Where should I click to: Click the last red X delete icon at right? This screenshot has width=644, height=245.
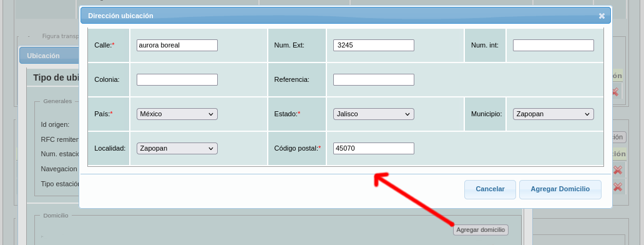tap(617, 187)
